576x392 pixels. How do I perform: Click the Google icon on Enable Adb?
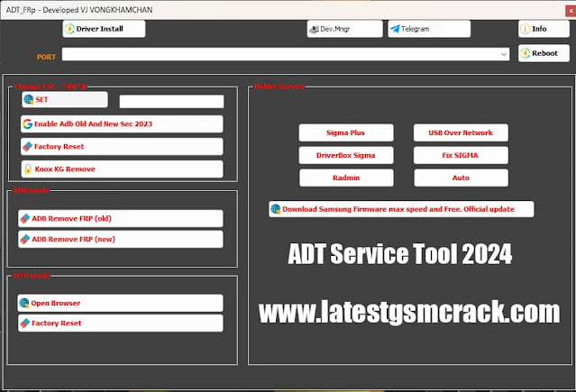tap(28, 123)
